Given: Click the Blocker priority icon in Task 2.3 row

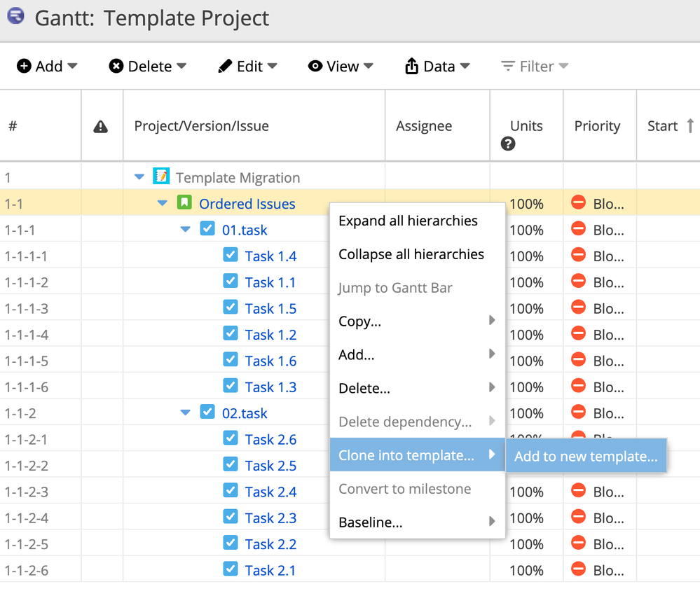Looking at the screenshot, I should [x=578, y=516].
